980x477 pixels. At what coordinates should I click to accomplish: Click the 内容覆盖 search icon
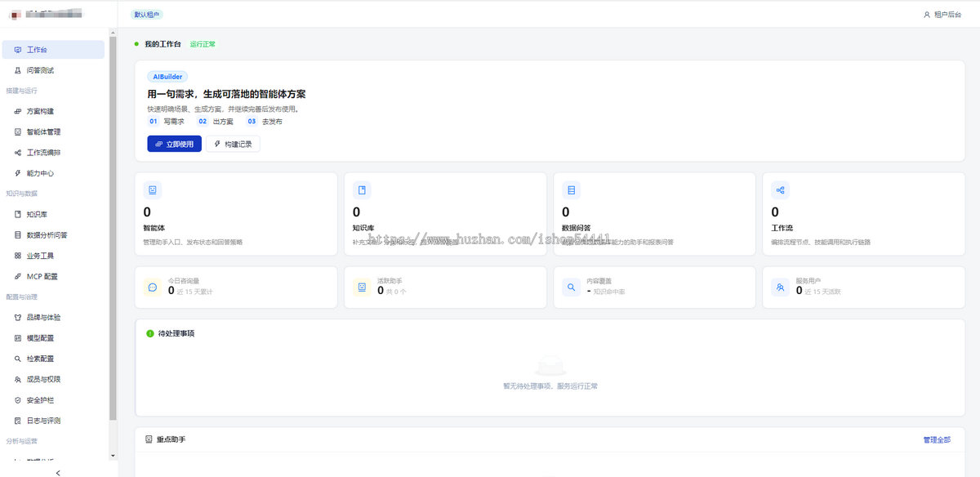[571, 288]
